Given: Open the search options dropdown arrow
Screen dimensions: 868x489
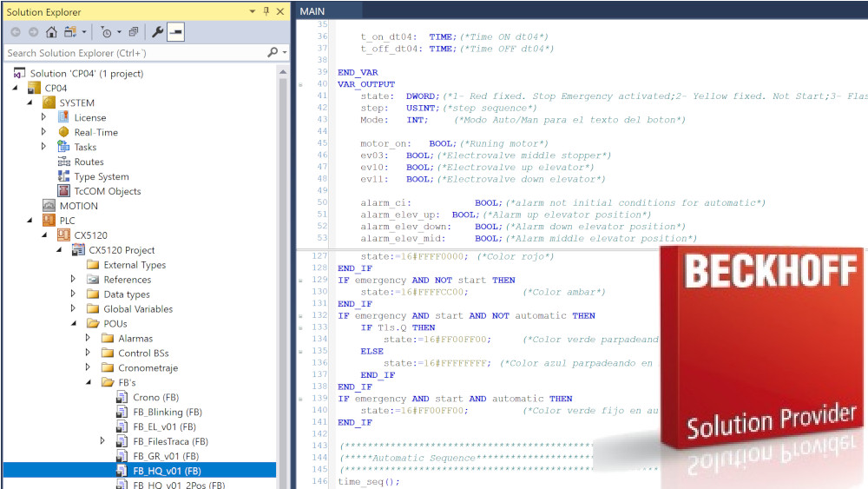Looking at the screenshot, I should coord(284,53).
